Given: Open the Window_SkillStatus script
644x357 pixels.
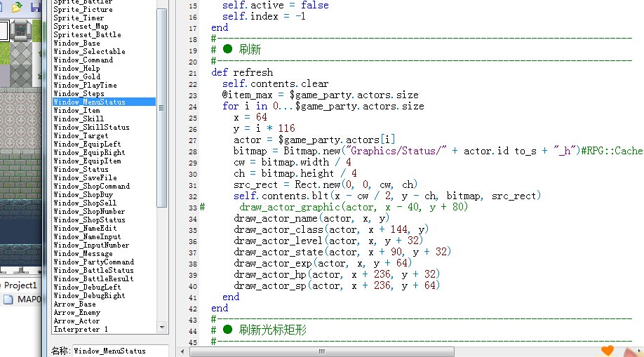Looking at the screenshot, I should pos(92,128).
